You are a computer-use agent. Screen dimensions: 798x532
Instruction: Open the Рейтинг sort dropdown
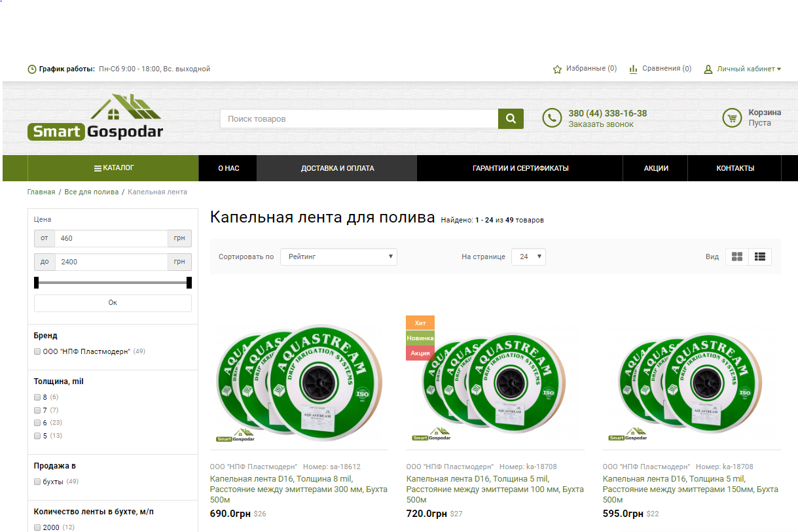pyautogui.click(x=338, y=257)
